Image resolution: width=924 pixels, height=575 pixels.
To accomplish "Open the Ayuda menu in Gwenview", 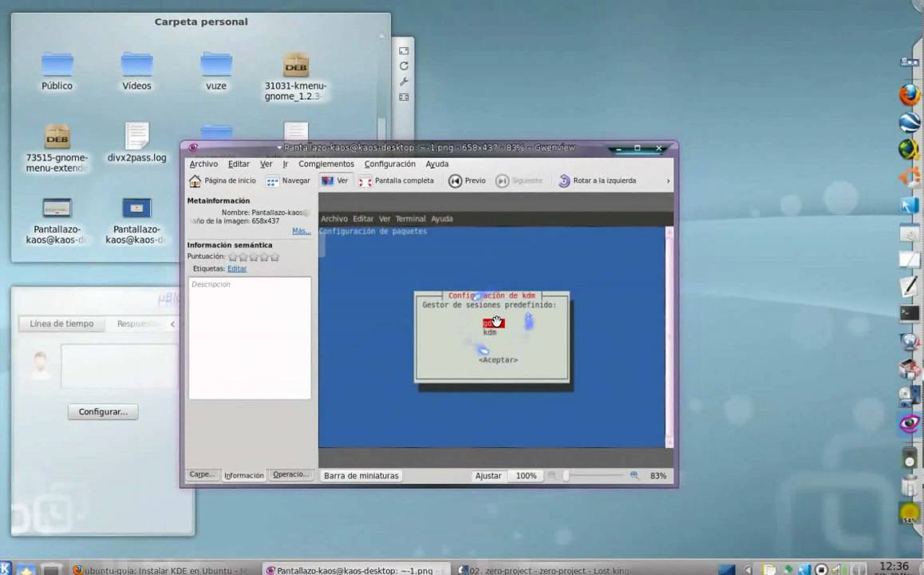I will [436, 164].
